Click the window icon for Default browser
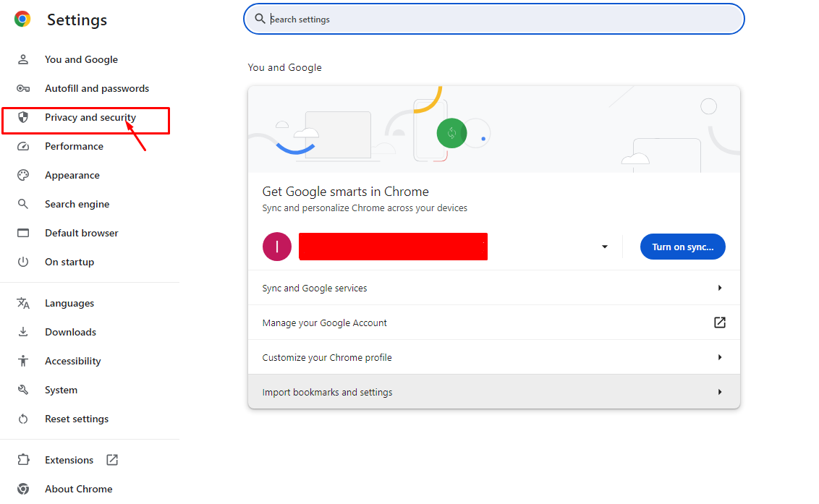The width and height of the screenshot is (819, 504). 23,233
